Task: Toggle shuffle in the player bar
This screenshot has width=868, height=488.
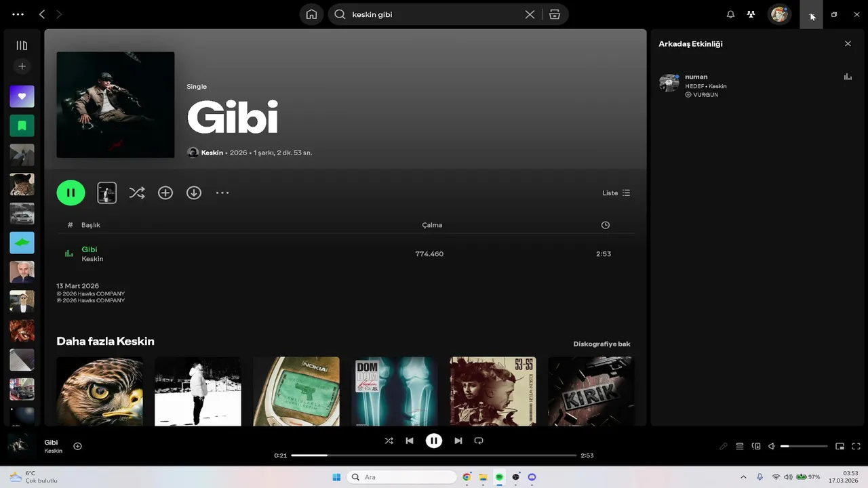Action: tap(389, 441)
